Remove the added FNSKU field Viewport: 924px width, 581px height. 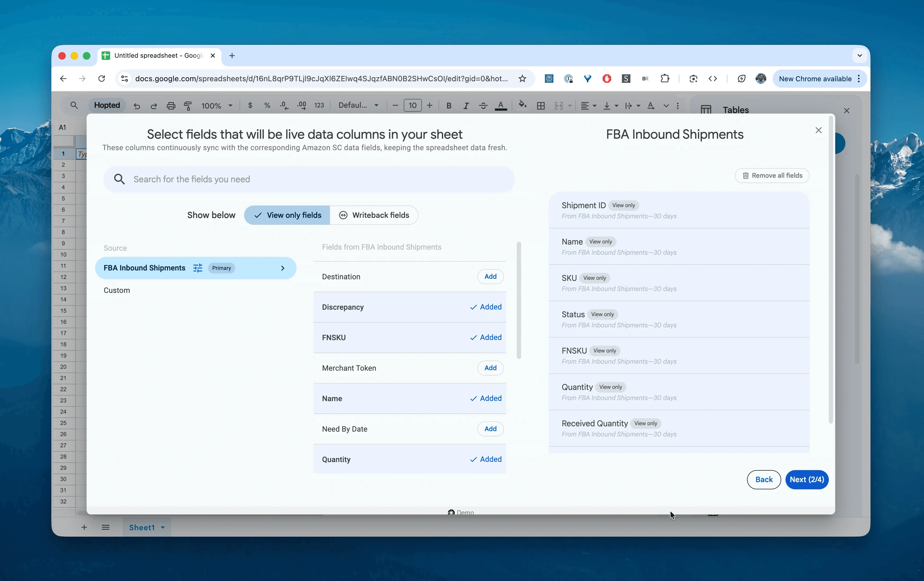pyautogui.click(x=486, y=338)
